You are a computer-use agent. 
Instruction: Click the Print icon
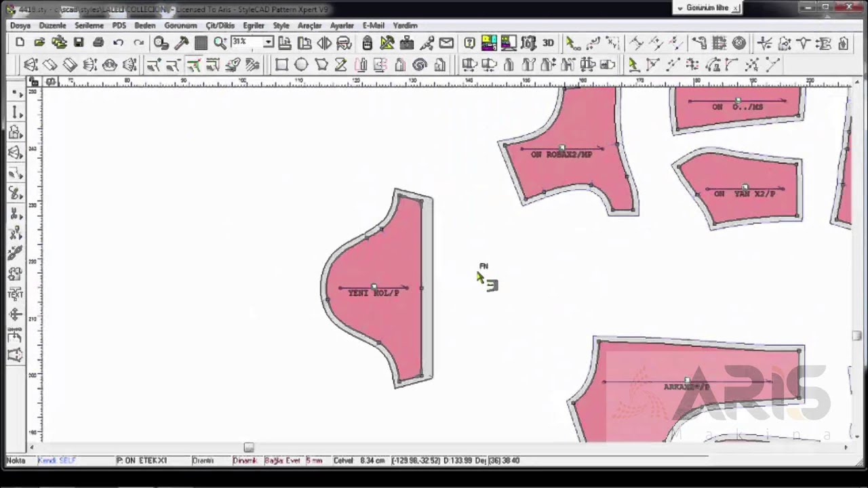98,43
